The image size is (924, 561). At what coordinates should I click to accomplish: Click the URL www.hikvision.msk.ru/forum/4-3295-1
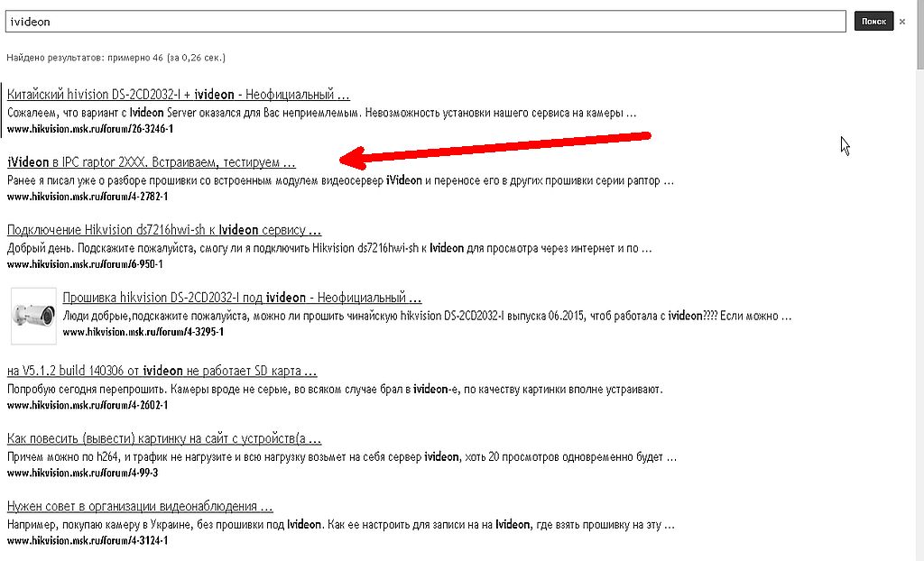tap(143, 332)
